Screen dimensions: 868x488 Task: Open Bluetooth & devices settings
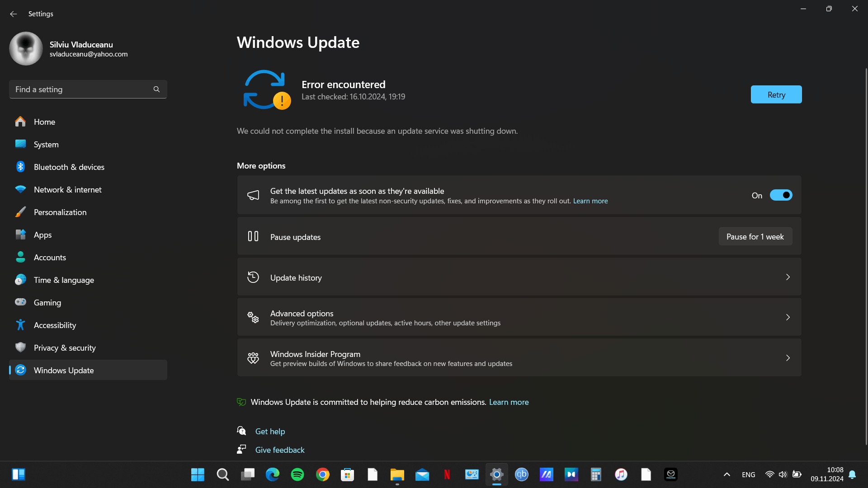point(88,167)
